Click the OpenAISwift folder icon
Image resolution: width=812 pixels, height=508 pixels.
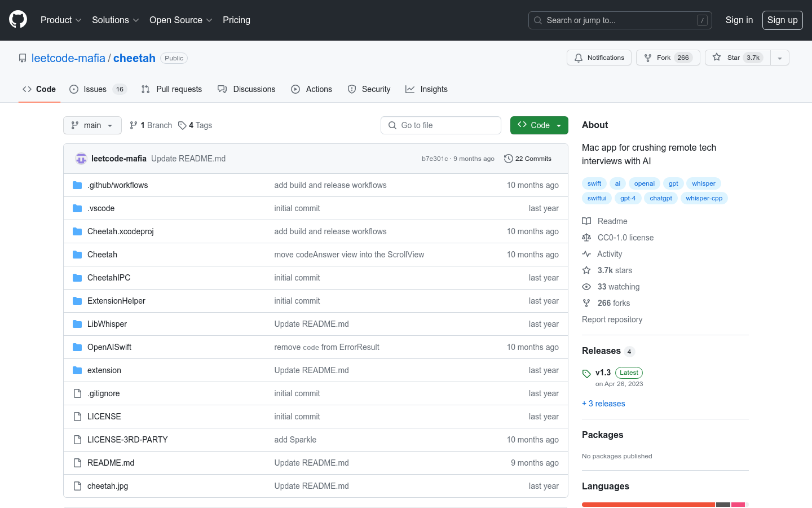[77, 347]
